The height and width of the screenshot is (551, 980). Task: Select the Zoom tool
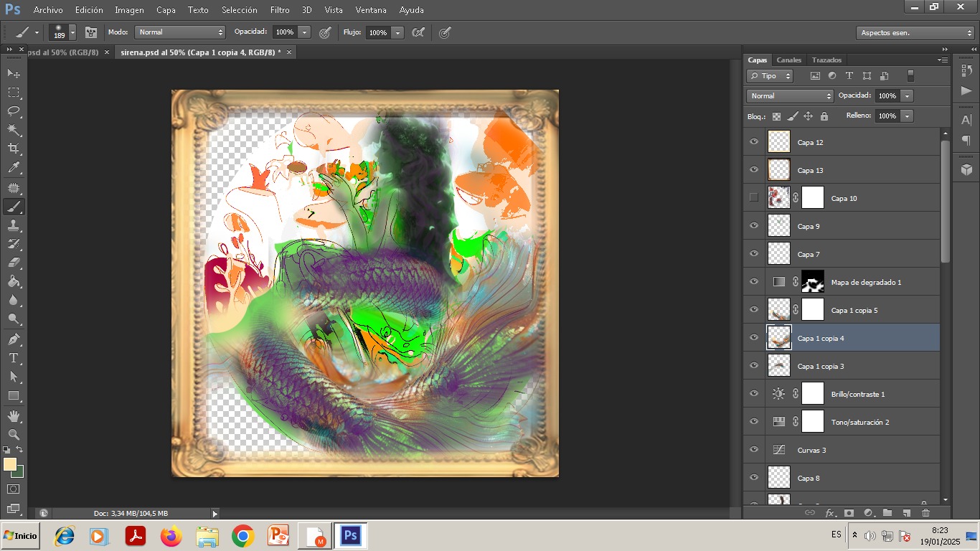(14, 434)
